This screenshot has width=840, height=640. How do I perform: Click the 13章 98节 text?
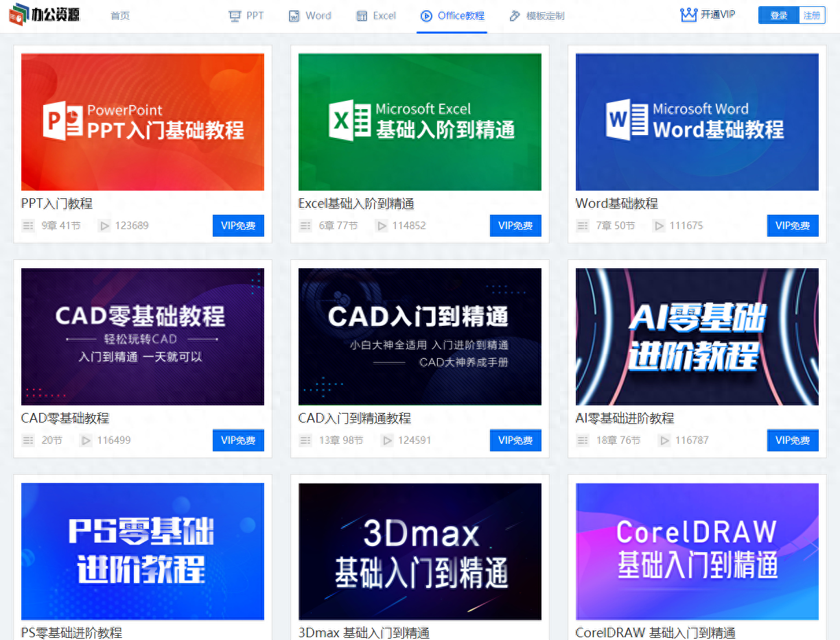coord(341,440)
